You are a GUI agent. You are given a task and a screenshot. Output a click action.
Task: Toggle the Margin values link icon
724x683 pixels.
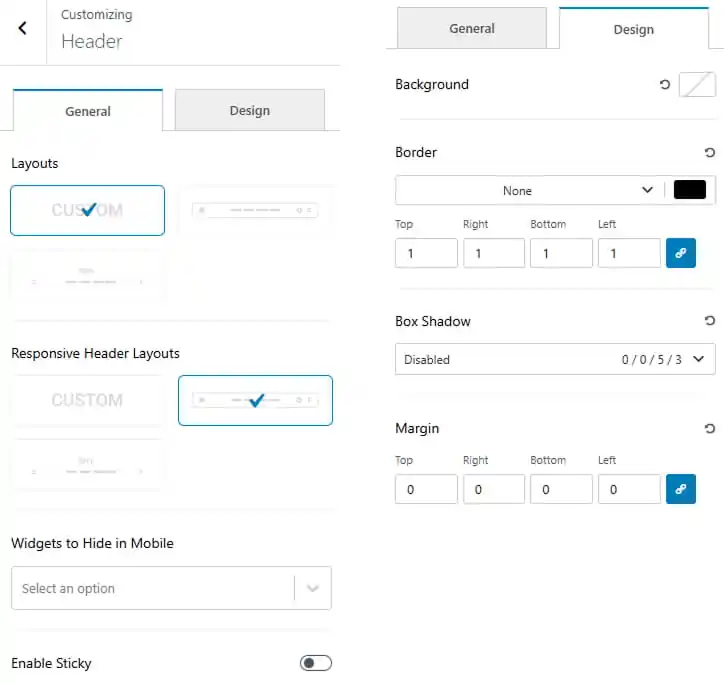[681, 489]
